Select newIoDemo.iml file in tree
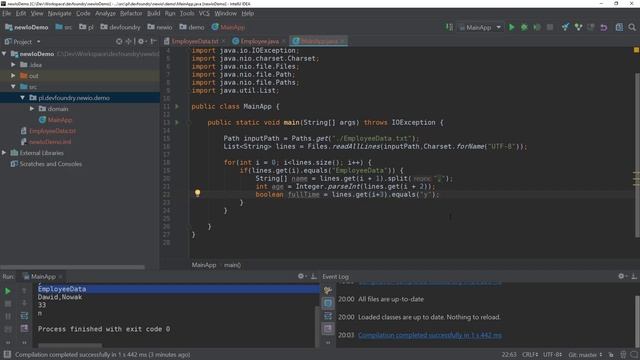 click(50, 142)
